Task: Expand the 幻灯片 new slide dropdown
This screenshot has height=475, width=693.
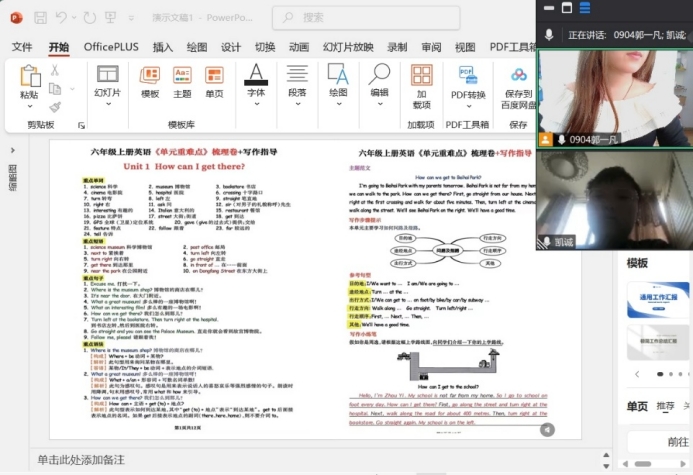Action: [107, 105]
